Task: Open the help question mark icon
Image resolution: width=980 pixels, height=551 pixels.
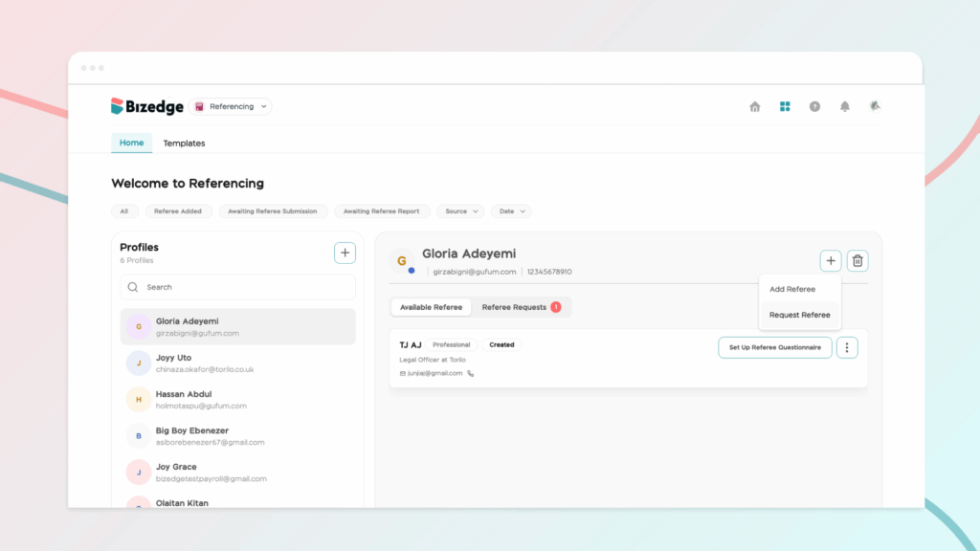Action: (815, 107)
